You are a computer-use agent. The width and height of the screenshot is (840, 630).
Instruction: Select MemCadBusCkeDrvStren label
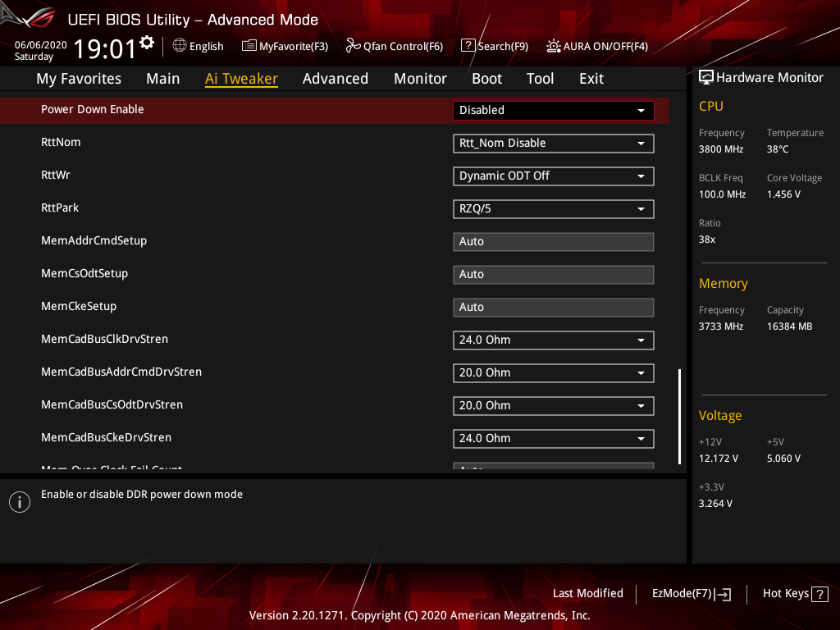tap(106, 437)
